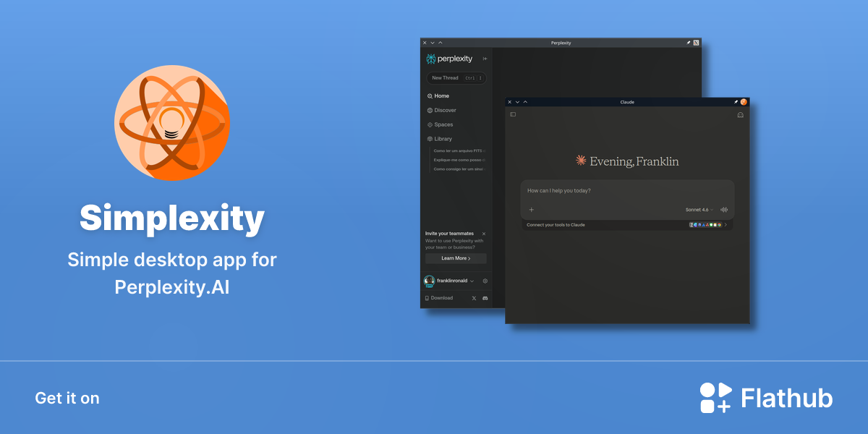Click the 'Simplexity' heading

click(x=172, y=218)
